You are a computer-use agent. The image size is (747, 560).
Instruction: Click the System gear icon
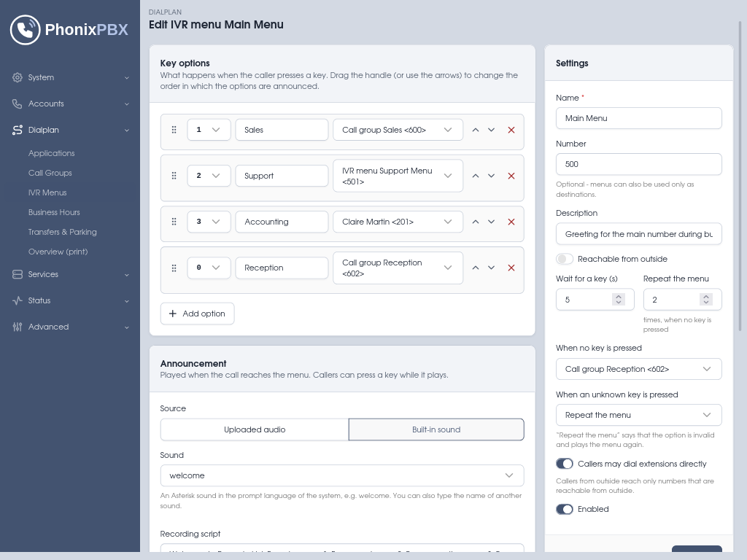click(x=18, y=77)
